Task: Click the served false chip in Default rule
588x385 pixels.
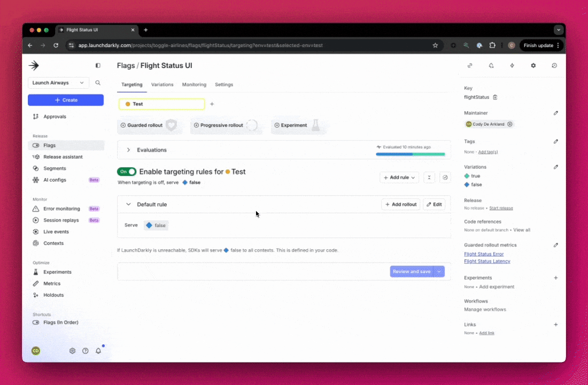Action: click(x=156, y=225)
